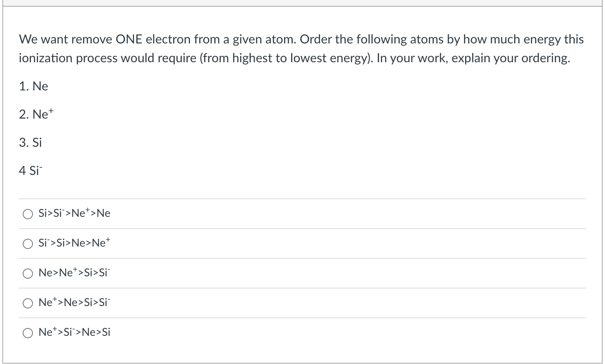This screenshot has height=364, width=605.
Task: Click the answer text Si>Si⁻>Ne⁺>Ne
Action: point(74,213)
